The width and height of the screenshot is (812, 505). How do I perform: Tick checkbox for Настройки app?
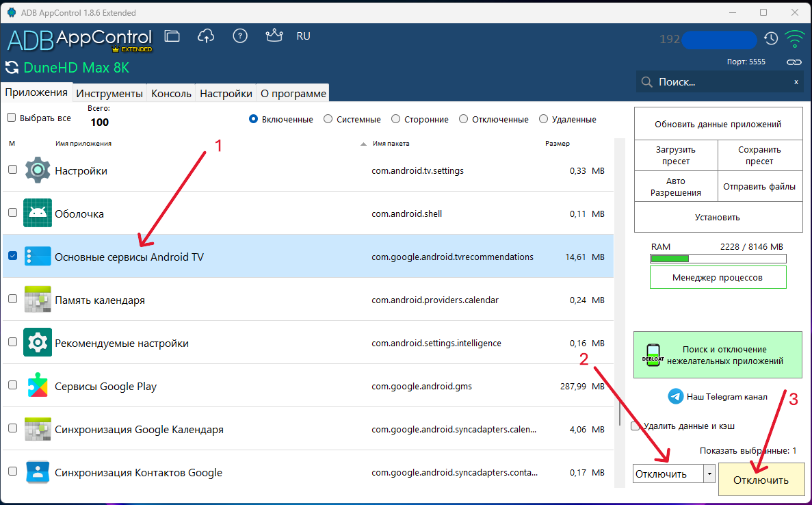click(13, 170)
